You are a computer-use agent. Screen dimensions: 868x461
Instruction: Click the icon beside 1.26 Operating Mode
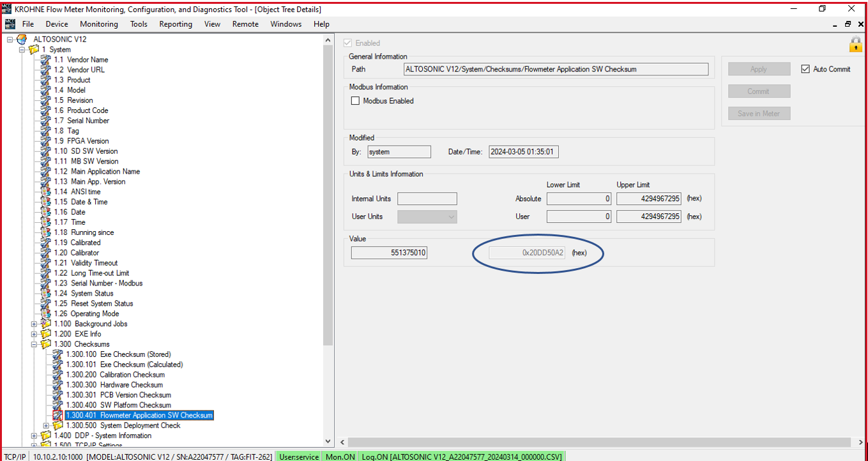click(x=46, y=314)
